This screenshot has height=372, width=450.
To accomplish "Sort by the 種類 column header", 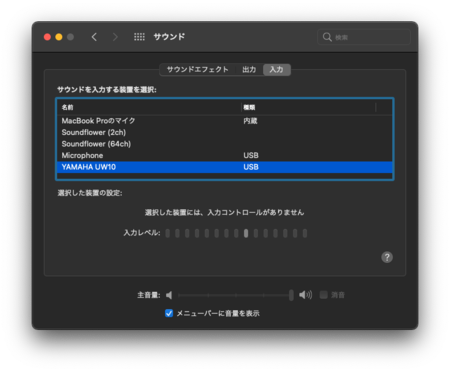I will click(x=308, y=107).
